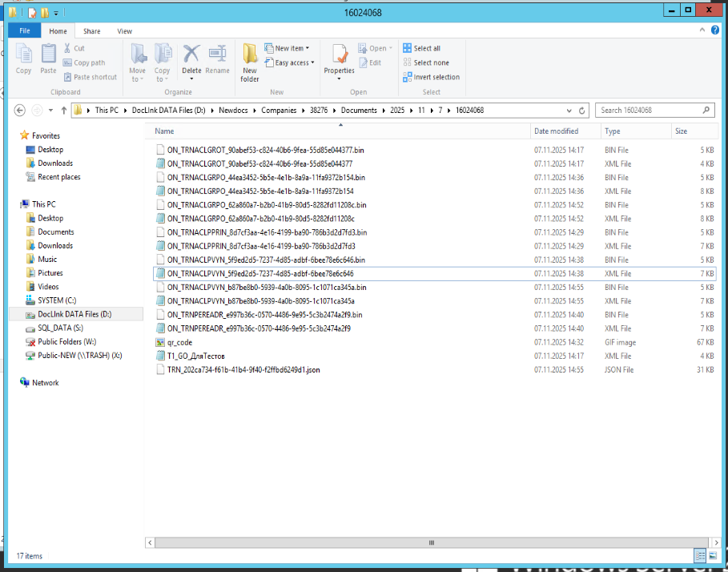This screenshot has height=572, width=728.
Task: Click the Edit icon in Open group
Action: (x=363, y=62)
